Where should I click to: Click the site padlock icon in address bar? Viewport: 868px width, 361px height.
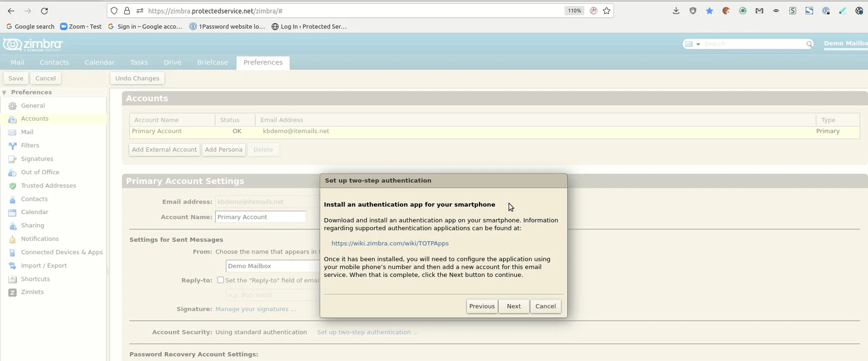(127, 11)
